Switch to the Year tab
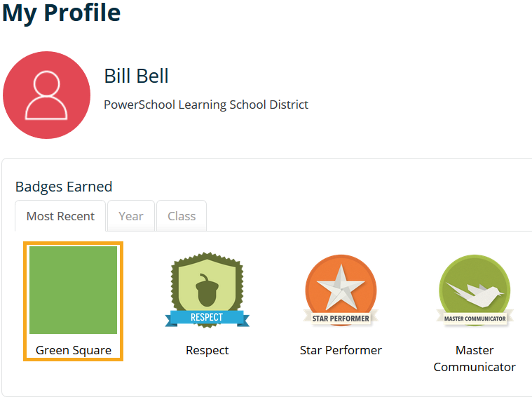Image resolution: width=532 pixels, height=402 pixels. tap(131, 216)
